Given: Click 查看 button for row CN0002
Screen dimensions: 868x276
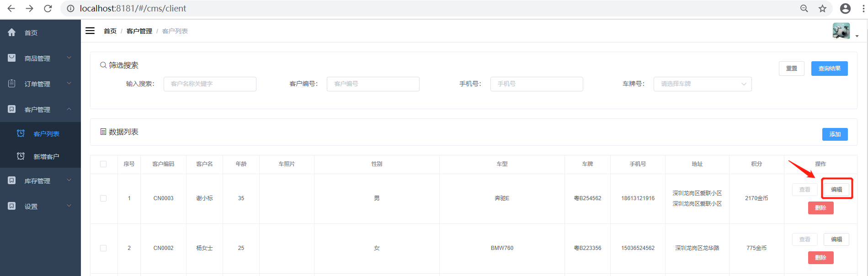Looking at the screenshot, I should 804,239.
